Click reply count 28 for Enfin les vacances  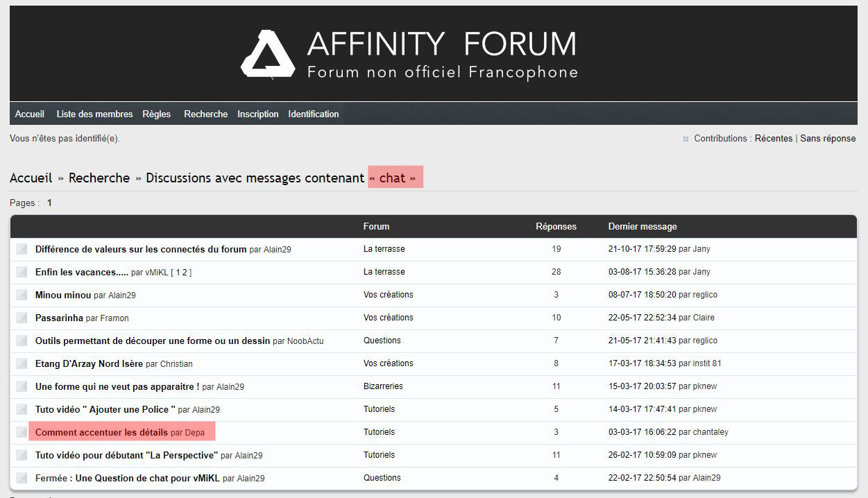coord(556,272)
